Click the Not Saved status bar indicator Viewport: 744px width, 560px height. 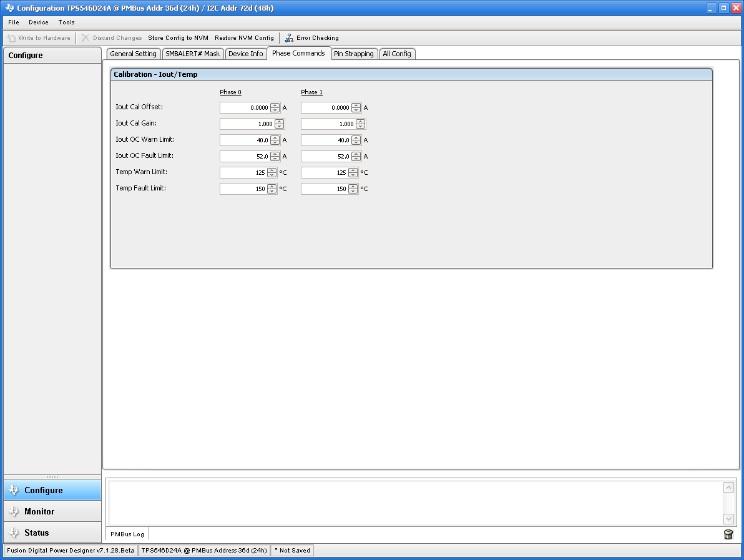point(291,550)
